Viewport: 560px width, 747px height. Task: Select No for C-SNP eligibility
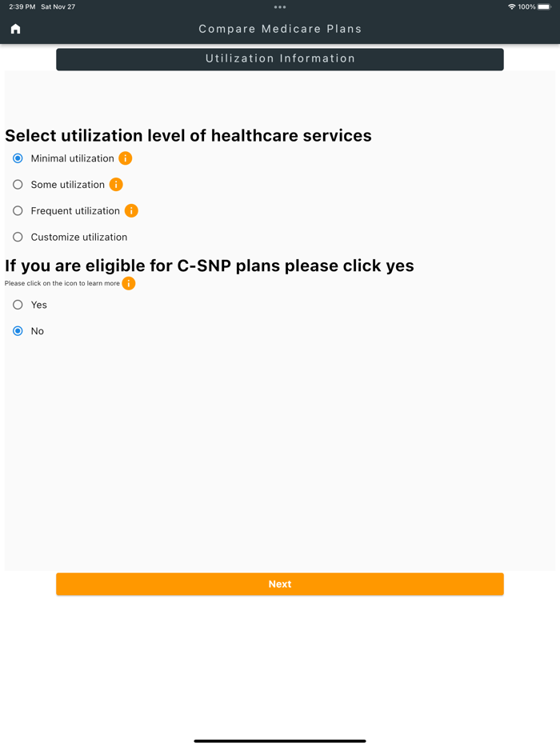pos(18,330)
